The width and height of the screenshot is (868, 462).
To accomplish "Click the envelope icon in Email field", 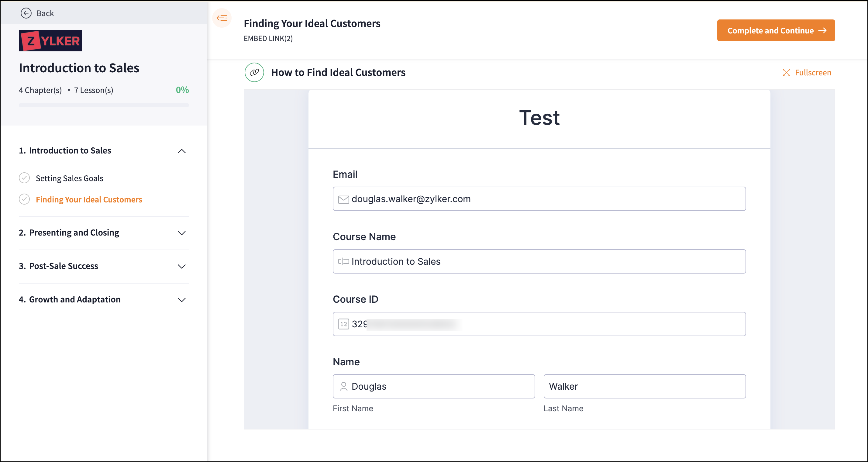I will click(x=343, y=199).
